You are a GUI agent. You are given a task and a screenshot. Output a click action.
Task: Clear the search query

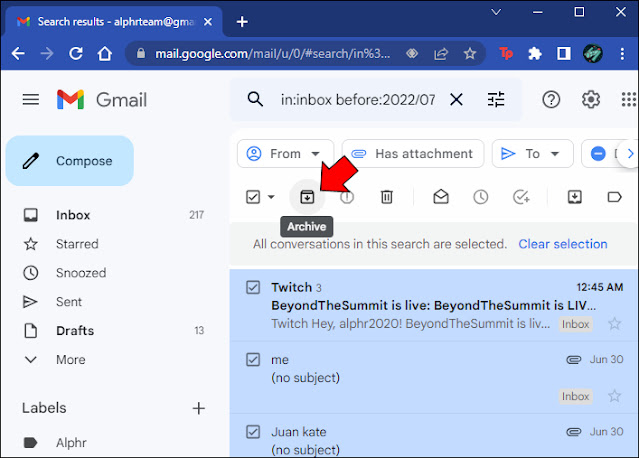pos(456,99)
